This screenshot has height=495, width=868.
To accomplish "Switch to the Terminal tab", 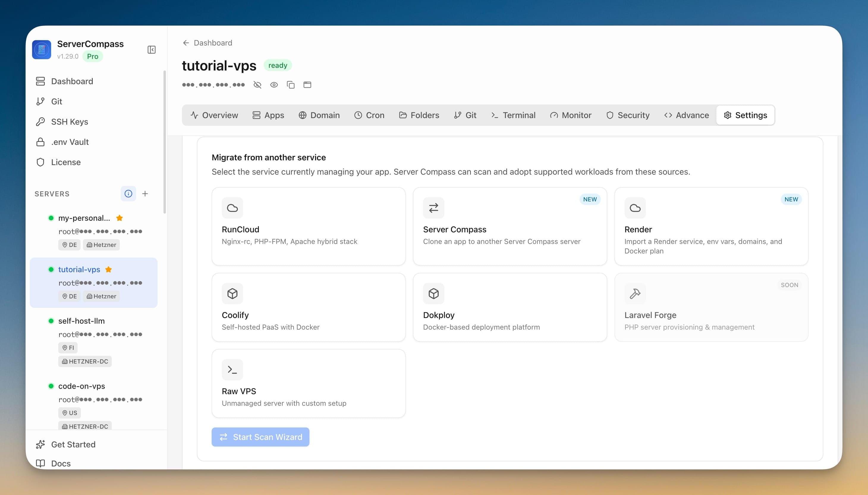I will click(x=513, y=115).
